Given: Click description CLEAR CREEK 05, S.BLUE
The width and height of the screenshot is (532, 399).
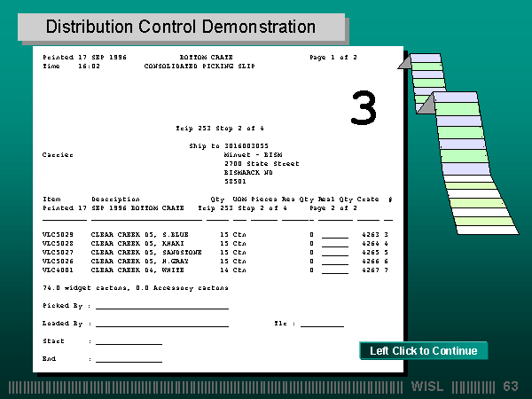Looking at the screenshot, I should pos(140,234).
